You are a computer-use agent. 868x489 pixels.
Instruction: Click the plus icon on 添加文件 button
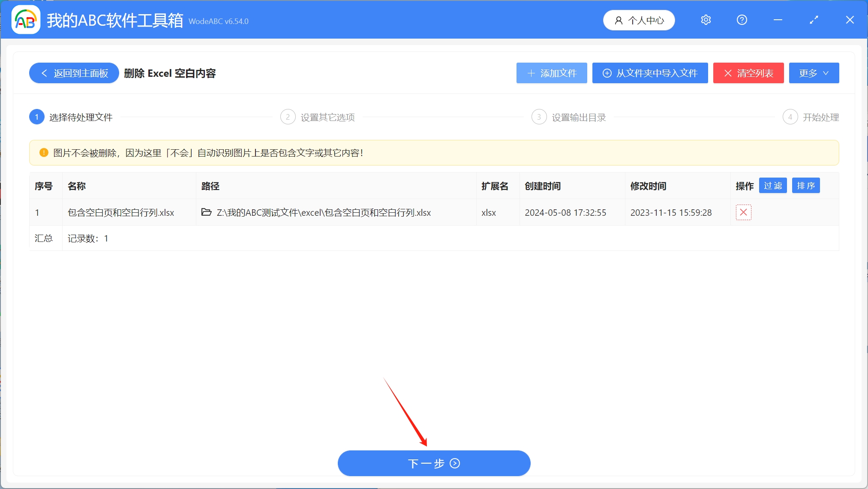click(x=531, y=73)
